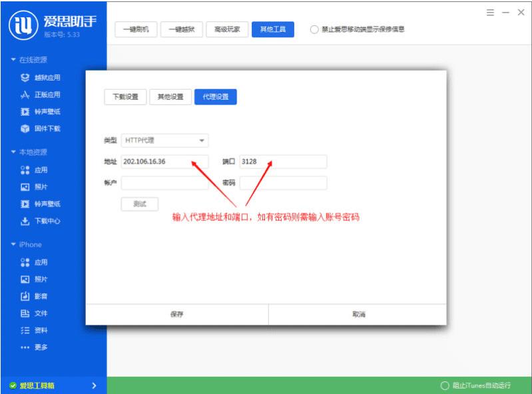Open 照片 under iPhone section

(x=34, y=279)
